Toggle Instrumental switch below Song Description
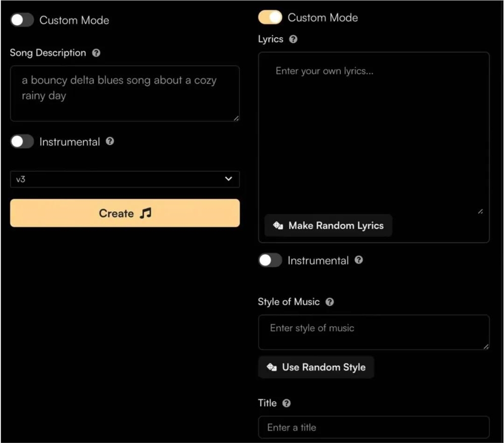The width and height of the screenshot is (504, 443). tap(22, 142)
